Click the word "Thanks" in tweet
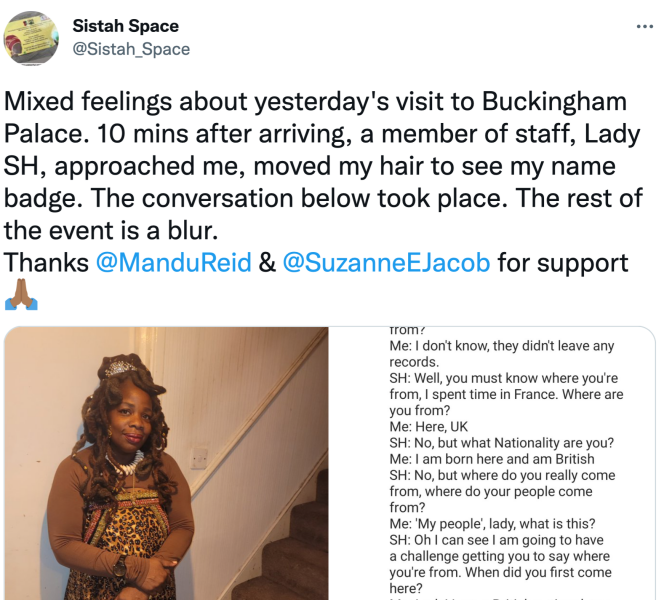672x600 pixels. click(x=47, y=263)
